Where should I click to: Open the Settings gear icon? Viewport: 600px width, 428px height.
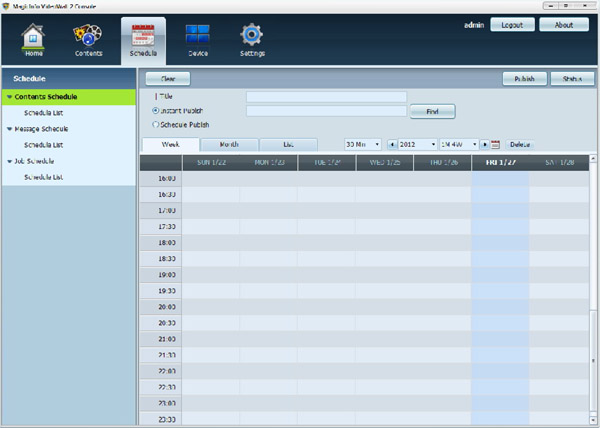click(251, 37)
